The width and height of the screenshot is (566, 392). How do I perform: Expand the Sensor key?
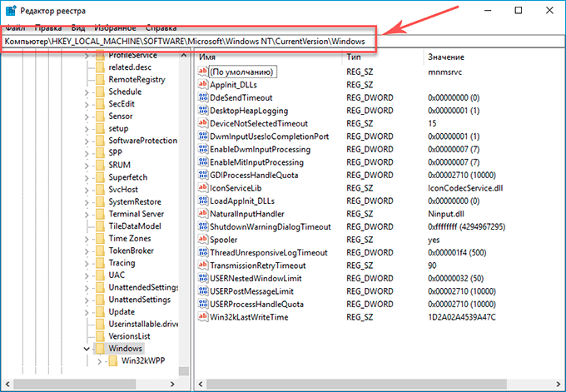pyautogui.click(x=87, y=117)
